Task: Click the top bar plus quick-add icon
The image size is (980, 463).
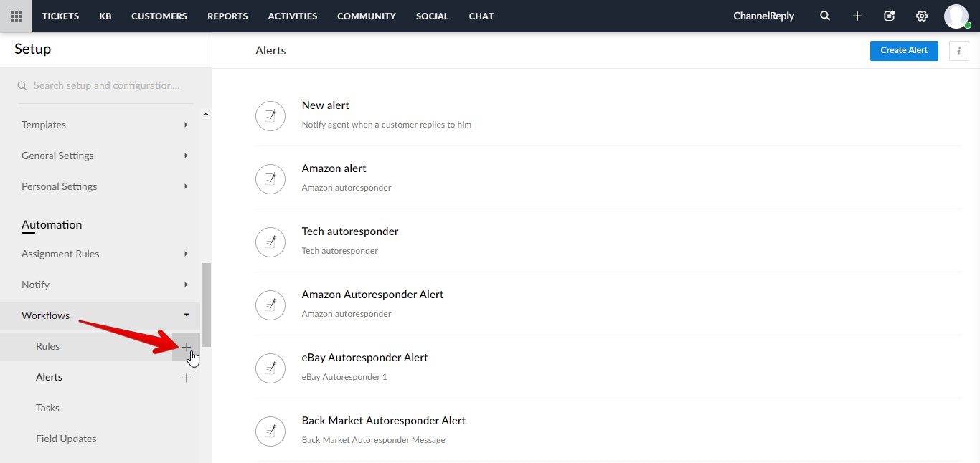Action: [857, 16]
